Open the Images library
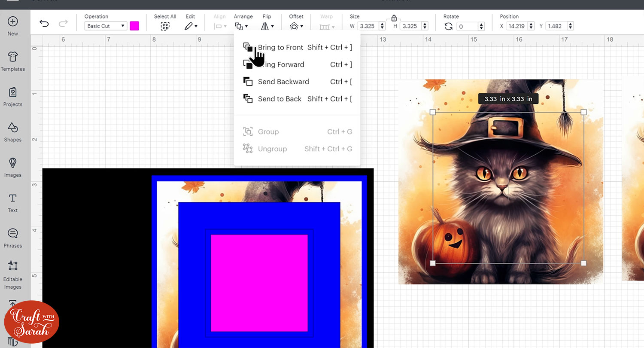The width and height of the screenshot is (644, 348). pos(13,167)
